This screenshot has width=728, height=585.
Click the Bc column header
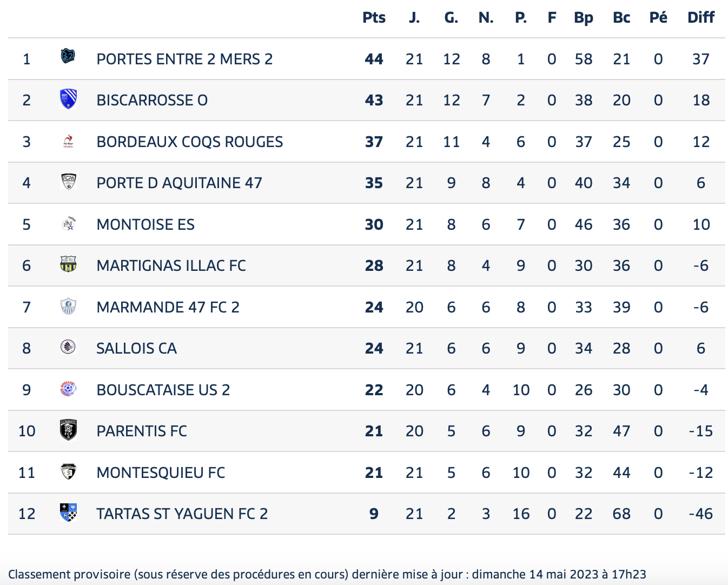click(621, 18)
